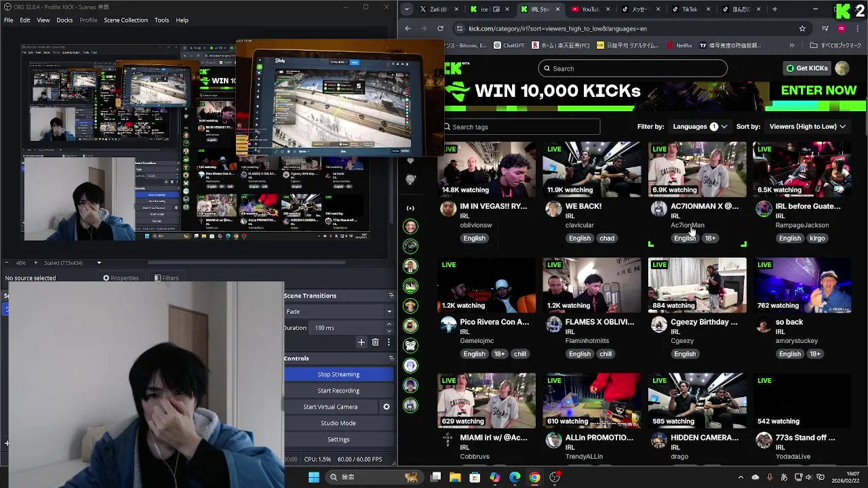Click the Search tags field
The width and height of the screenshot is (868, 488).
coord(521,127)
